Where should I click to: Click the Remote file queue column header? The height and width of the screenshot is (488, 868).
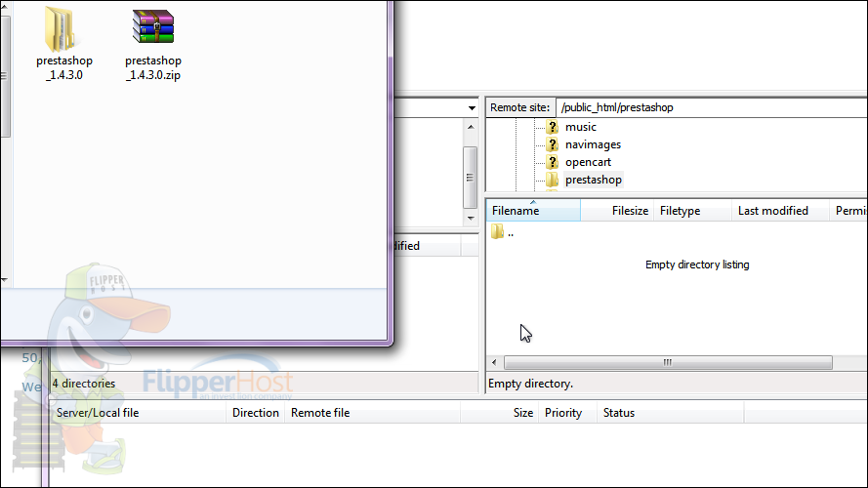pyautogui.click(x=373, y=413)
